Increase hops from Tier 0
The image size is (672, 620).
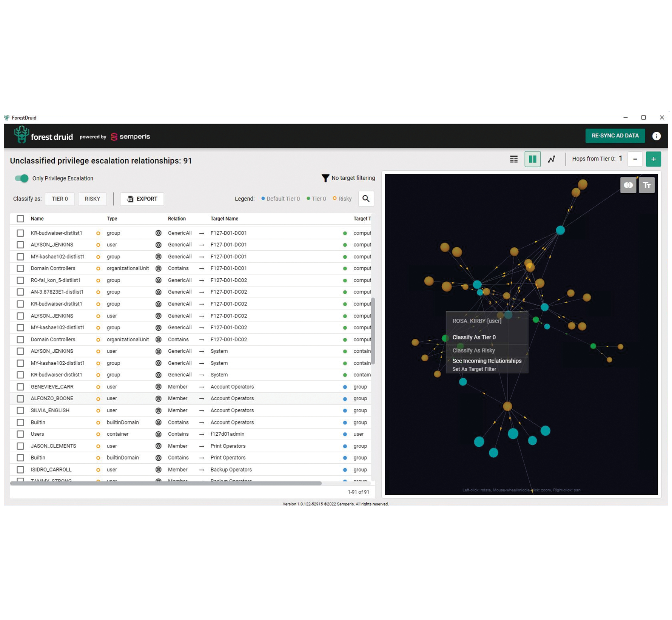(x=653, y=159)
